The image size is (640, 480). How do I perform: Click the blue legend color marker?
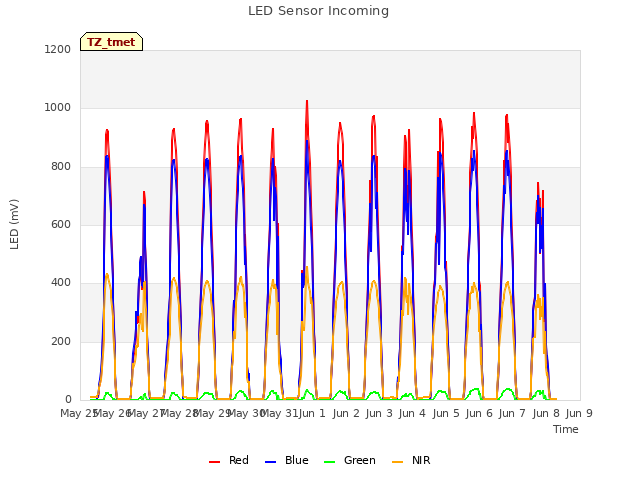(271, 462)
